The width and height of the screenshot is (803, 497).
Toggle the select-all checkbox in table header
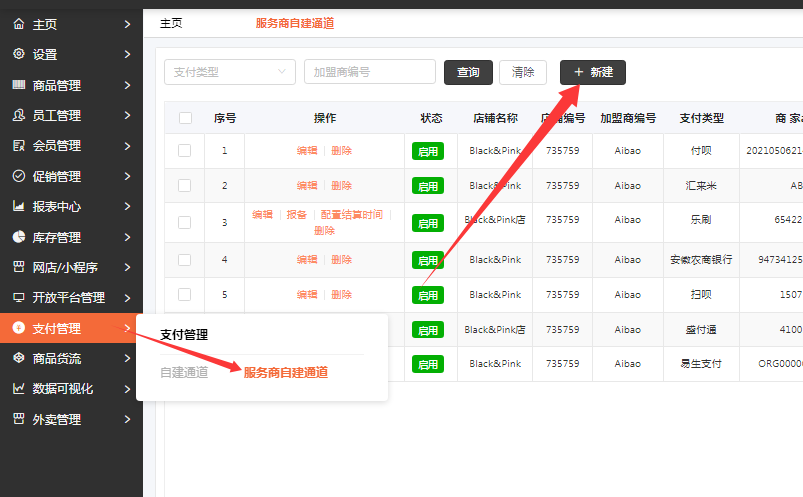[185, 118]
